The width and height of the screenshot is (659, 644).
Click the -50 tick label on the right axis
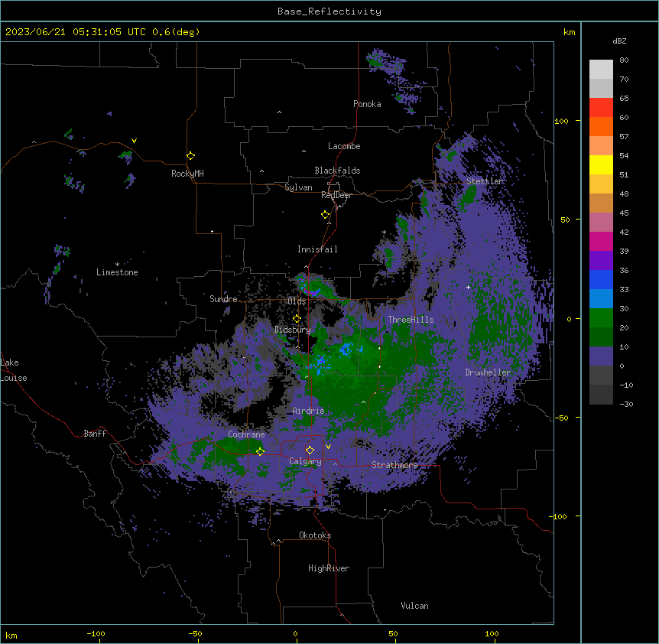561,418
